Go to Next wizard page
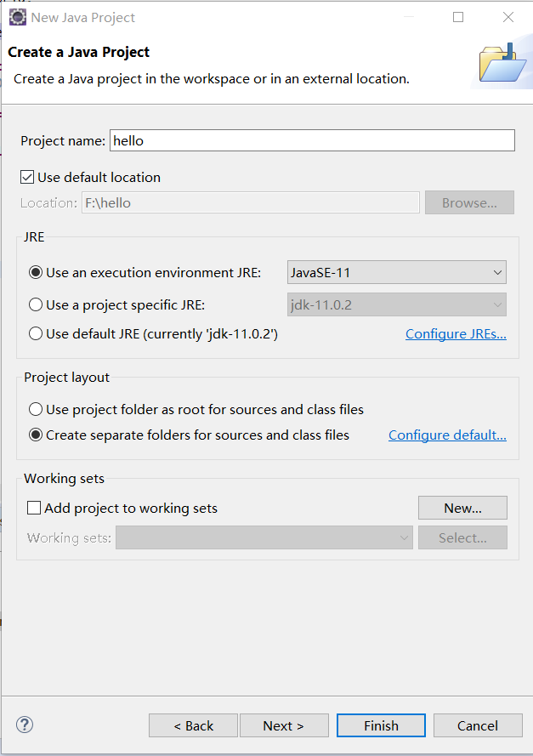533x756 pixels. pyautogui.click(x=283, y=725)
